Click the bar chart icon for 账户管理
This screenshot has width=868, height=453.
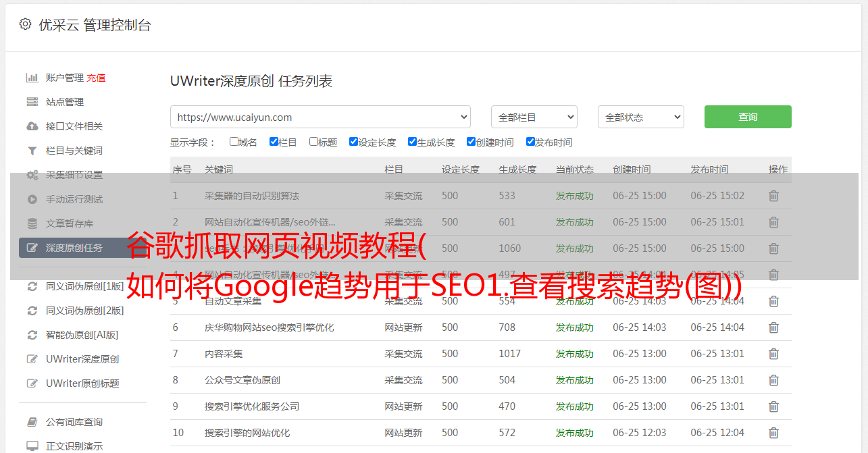[x=32, y=78]
